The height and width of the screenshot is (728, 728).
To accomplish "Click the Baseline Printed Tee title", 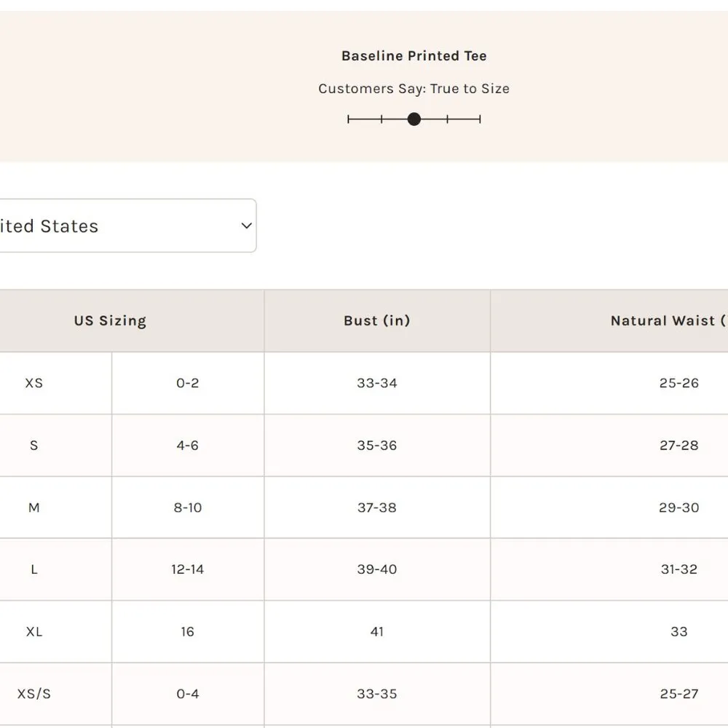I will [414, 56].
